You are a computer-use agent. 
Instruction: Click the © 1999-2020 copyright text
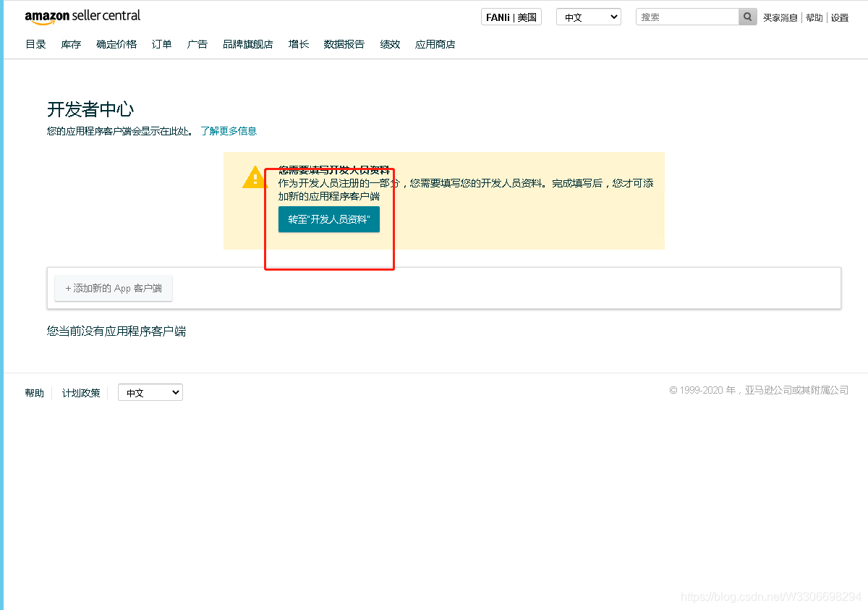click(x=759, y=390)
